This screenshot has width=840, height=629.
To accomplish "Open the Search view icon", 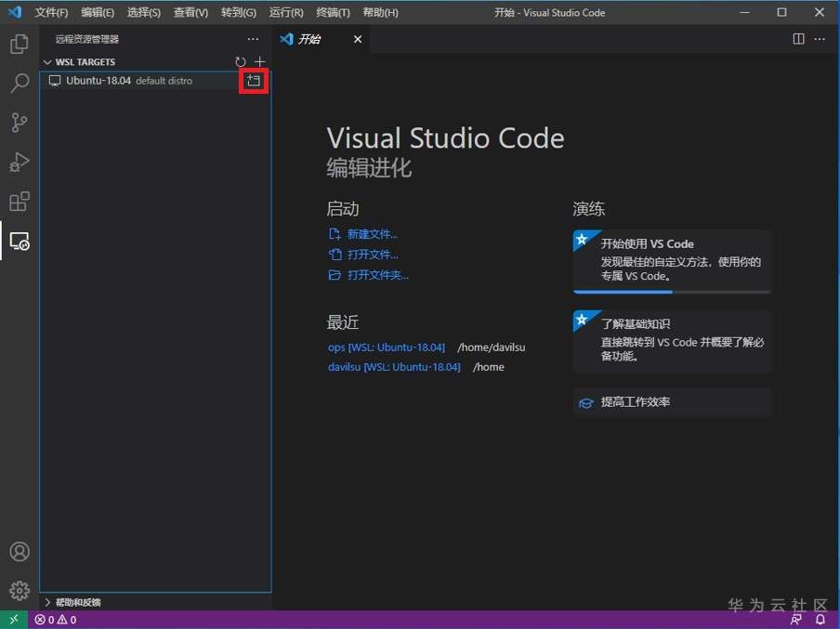I will coord(20,83).
